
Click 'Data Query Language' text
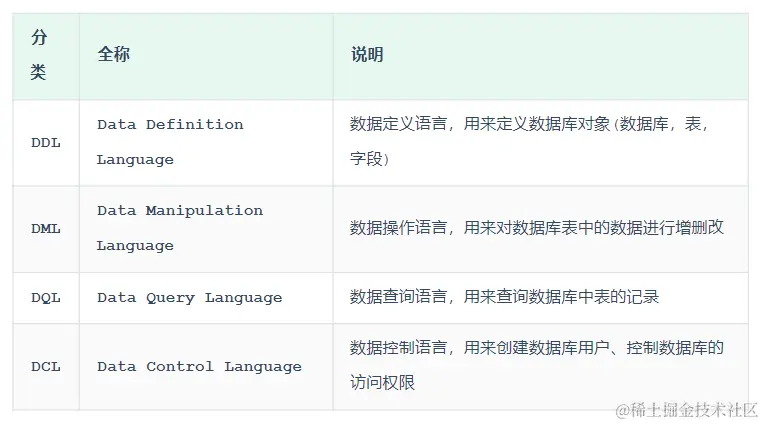190,297
